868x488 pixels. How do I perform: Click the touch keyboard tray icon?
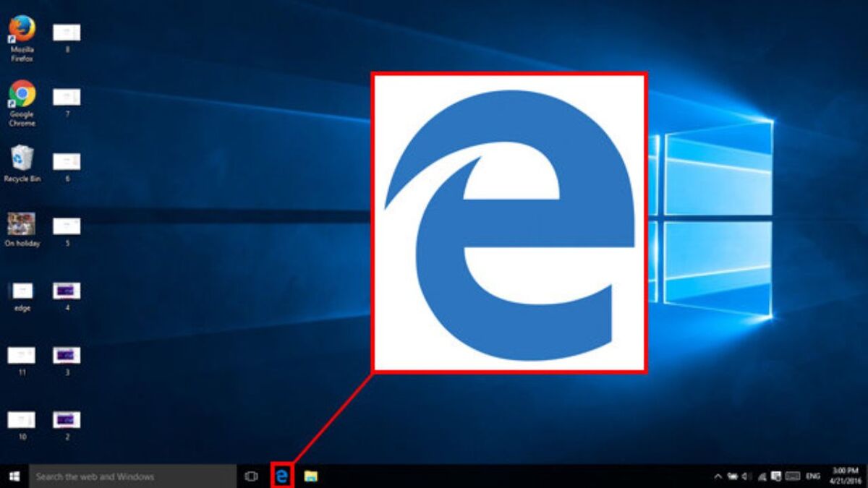tap(793, 476)
